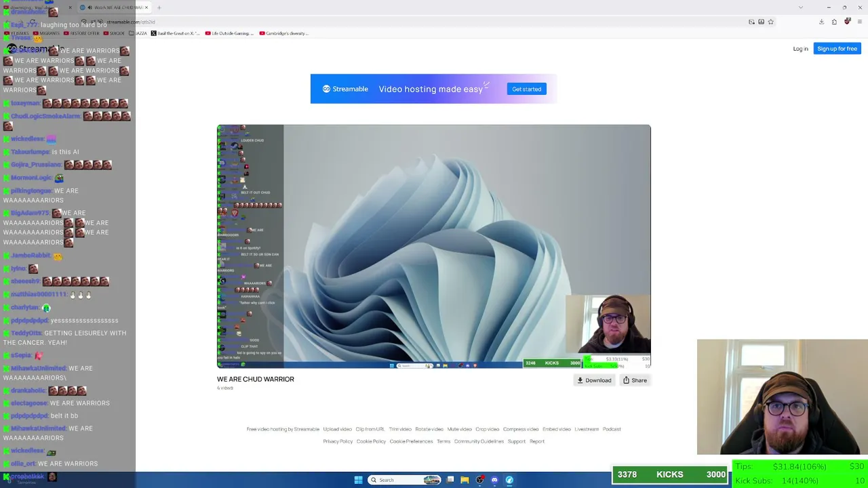This screenshot has width=868, height=488.
Task: Click Free video hosting by Streamable link
Action: (283, 429)
